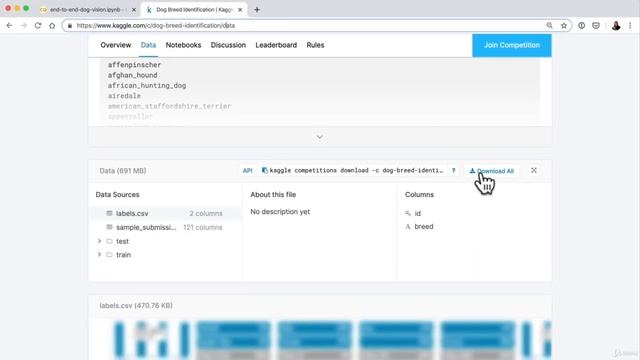Screen dimensions: 640x360
Task: Click the No description yet text
Action: (x=280, y=211)
